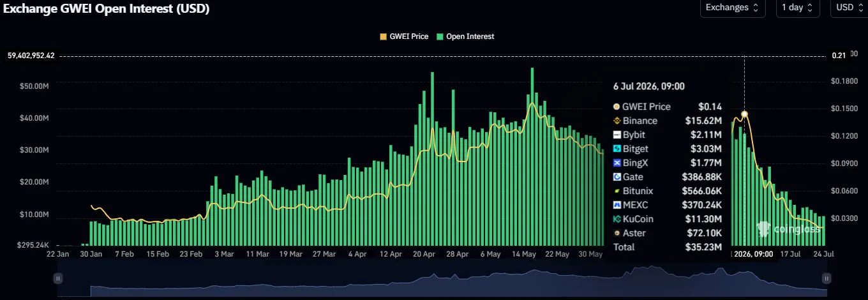Click the Gate icon in tooltip
The width and height of the screenshot is (868, 300).
point(617,177)
